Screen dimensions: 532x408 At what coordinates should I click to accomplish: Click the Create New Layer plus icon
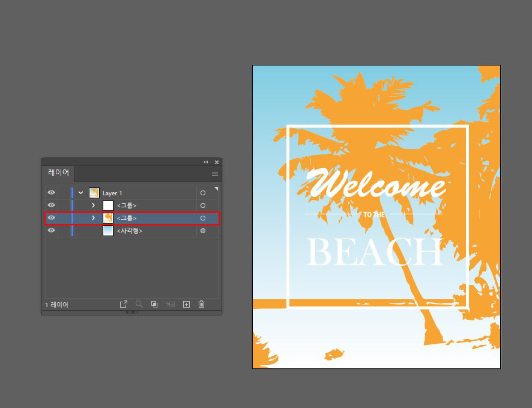point(186,304)
